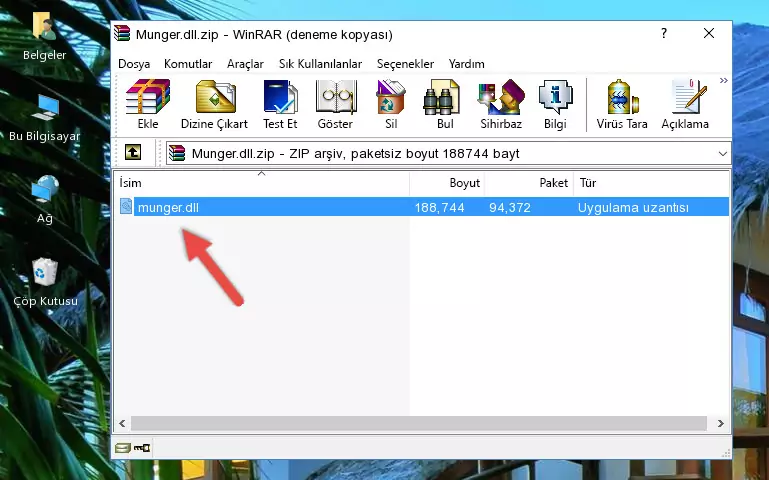Select the Çöp Kutusu recycle bin icon
Image resolution: width=769 pixels, height=480 pixels.
(45, 282)
